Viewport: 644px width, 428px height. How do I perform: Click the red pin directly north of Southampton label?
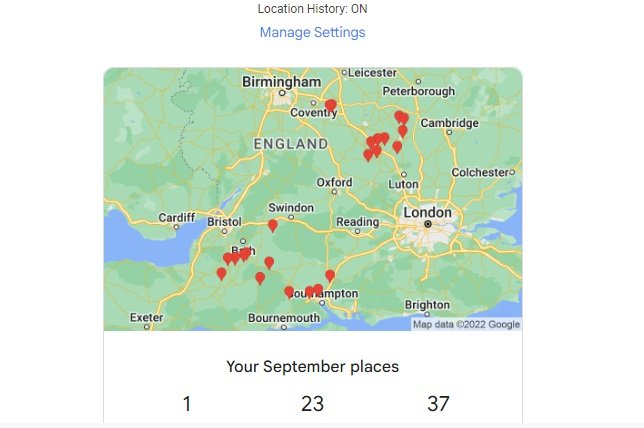point(330,276)
